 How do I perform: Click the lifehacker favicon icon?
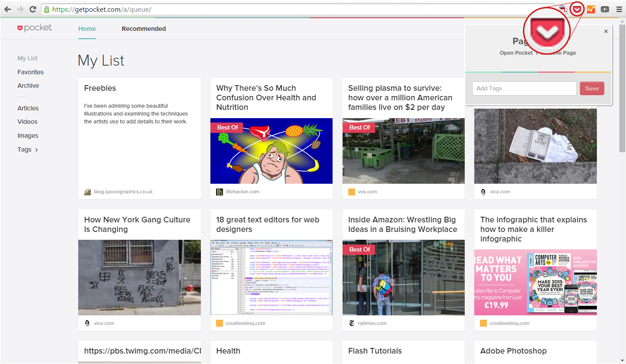tap(220, 192)
